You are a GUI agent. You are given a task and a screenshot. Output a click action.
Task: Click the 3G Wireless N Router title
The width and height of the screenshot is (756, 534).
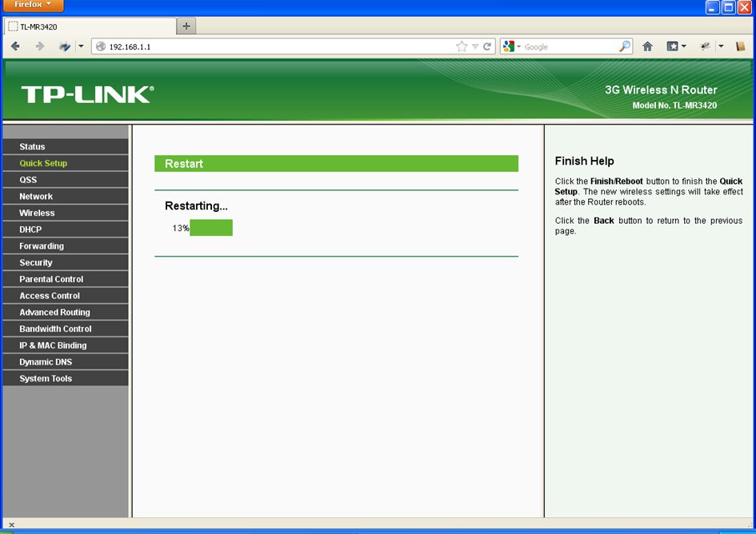(661, 90)
